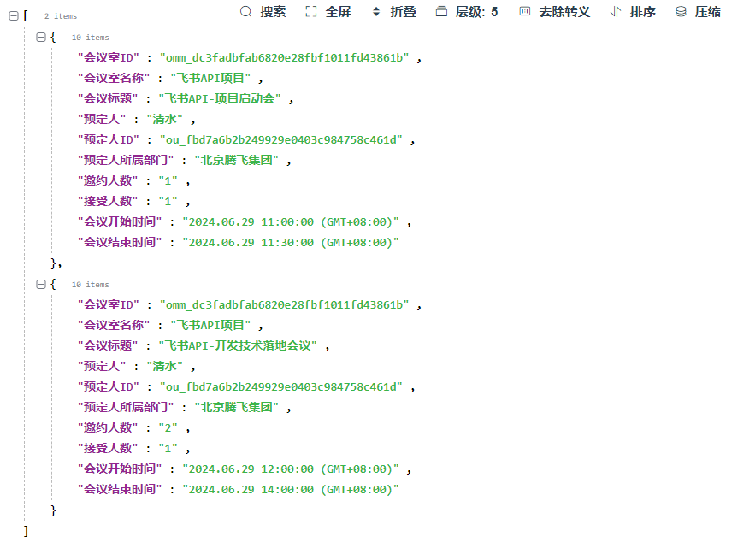Click the search magnifier icon in toolbar
This screenshot has width=732, height=560.
coord(246,12)
